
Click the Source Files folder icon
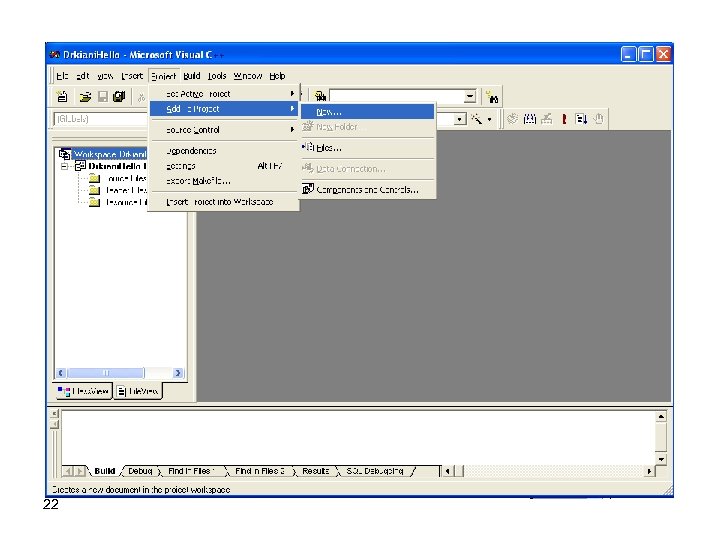coord(95,178)
